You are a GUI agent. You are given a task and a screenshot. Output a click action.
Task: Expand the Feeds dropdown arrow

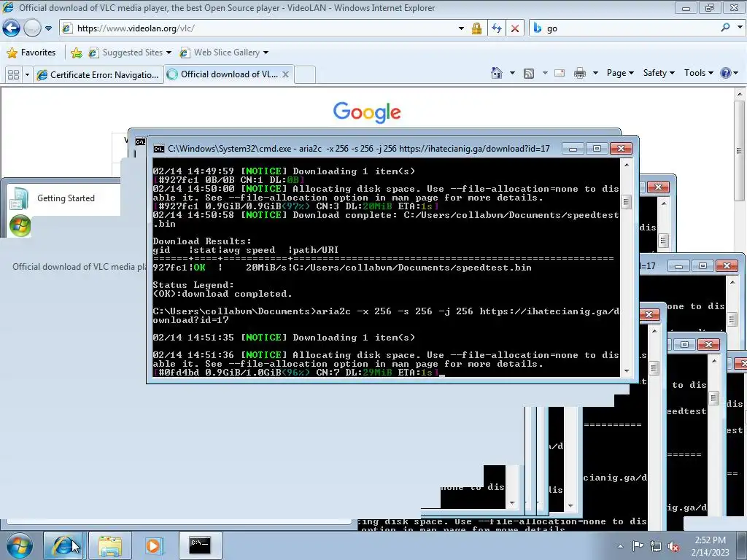tap(545, 73)
